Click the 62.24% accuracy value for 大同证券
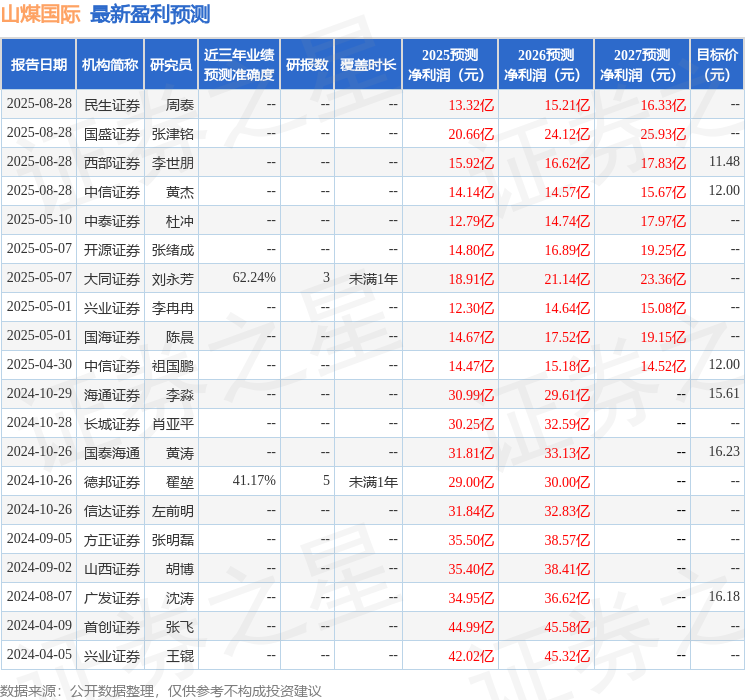Viewport: 745px width, 700px height. pyautogui.click(x=254, y=278)
